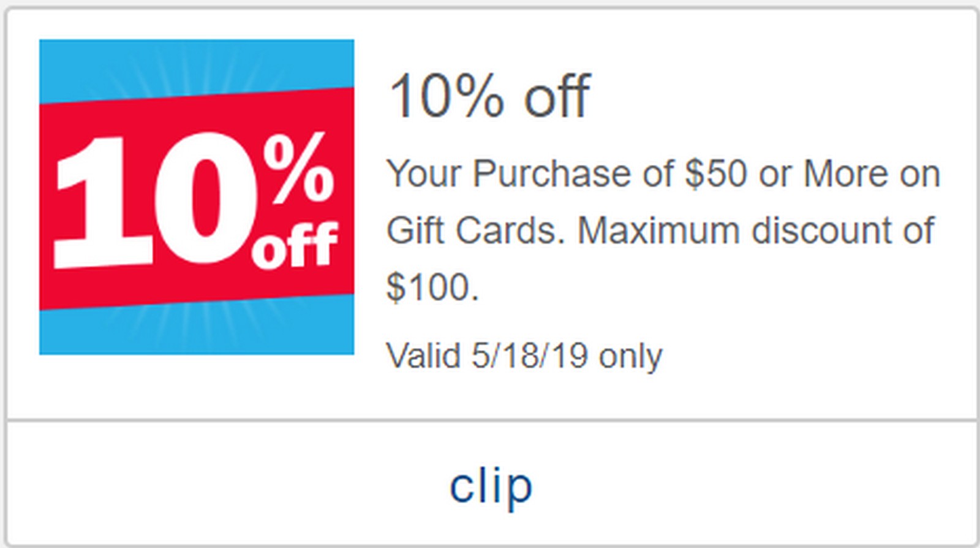Click "$50" in the coupon description
The width and height of the screenshot is (980, 548).
(716, 173)
